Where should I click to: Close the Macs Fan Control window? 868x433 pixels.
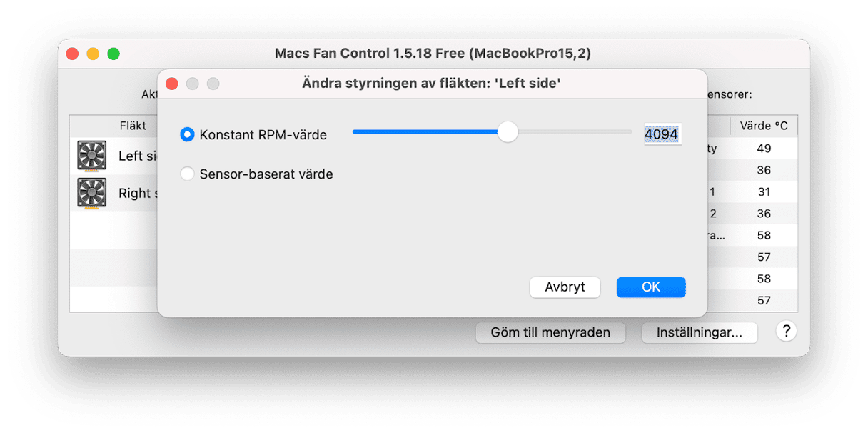tap(72, 54)
